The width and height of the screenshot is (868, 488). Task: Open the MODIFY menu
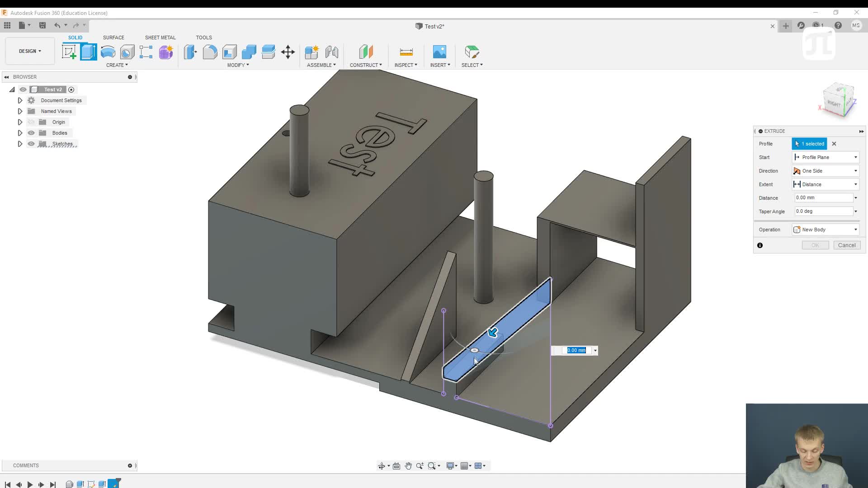click(x=238, y=65)
